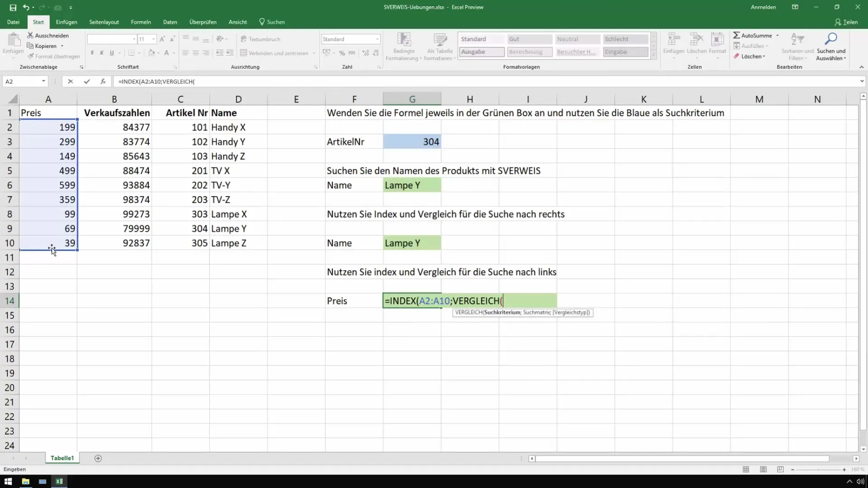868x488 pixels.
Task: Click the AutoSumme sigma icon
Action: (x=736, y=35)
